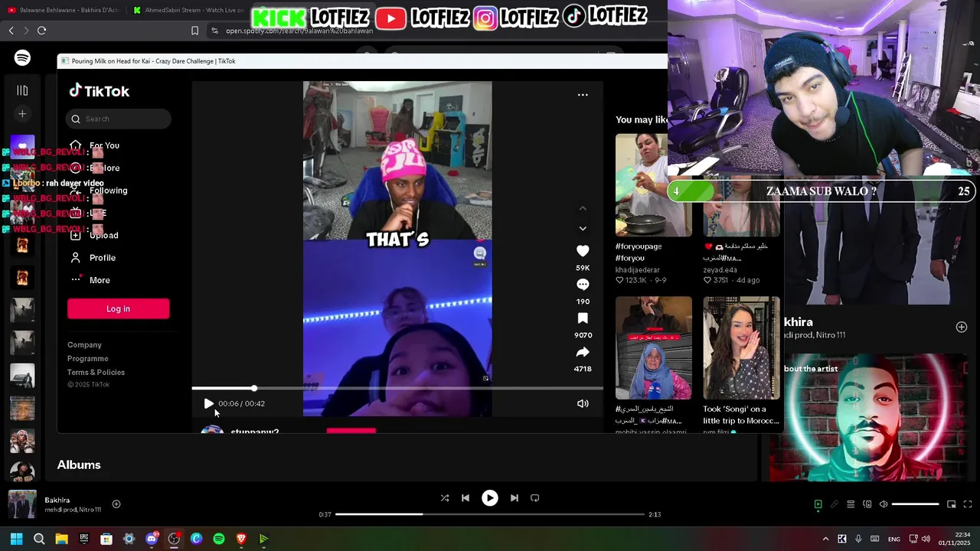This screenshot has width=980, height=551.
Task: Expand Company section in TikTok footer
Action: 84,345
